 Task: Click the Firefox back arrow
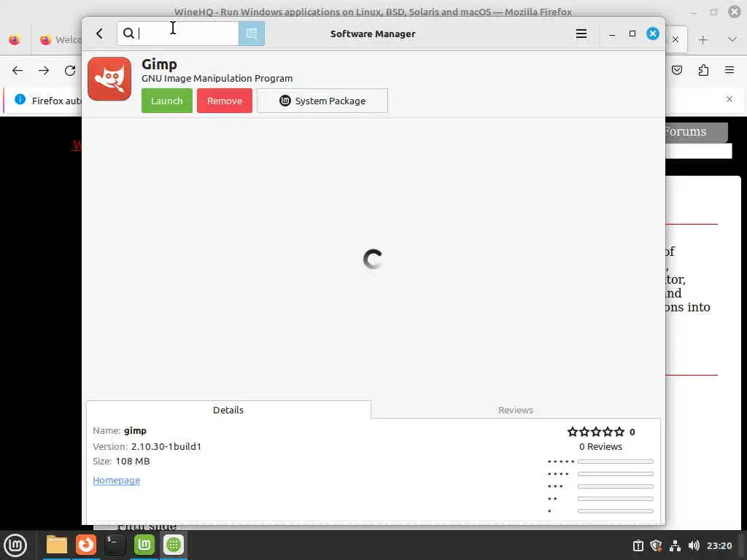[18, 71]
